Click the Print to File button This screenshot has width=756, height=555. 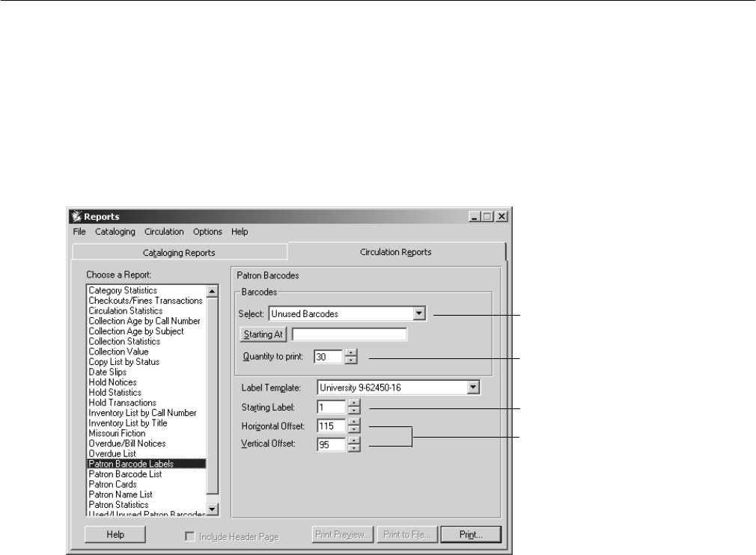[x=407, y=534]
